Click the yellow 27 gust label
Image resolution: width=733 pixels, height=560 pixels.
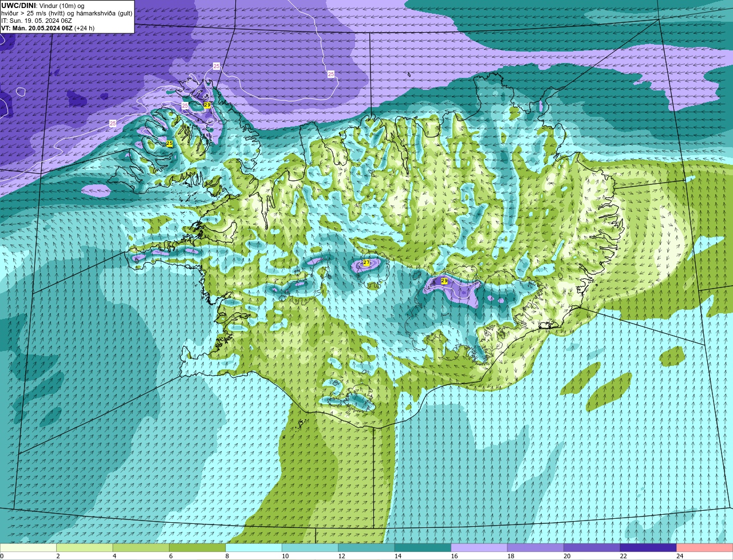point(366,263)
